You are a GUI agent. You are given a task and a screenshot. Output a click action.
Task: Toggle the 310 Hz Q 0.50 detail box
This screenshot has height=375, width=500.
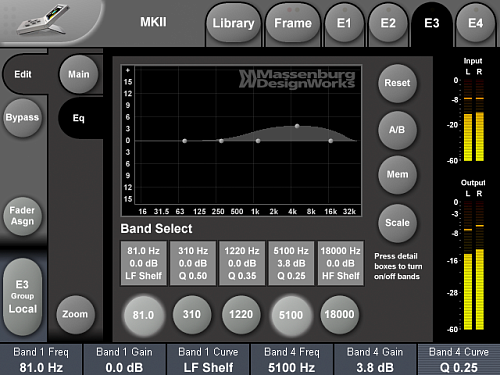point(193,263)
